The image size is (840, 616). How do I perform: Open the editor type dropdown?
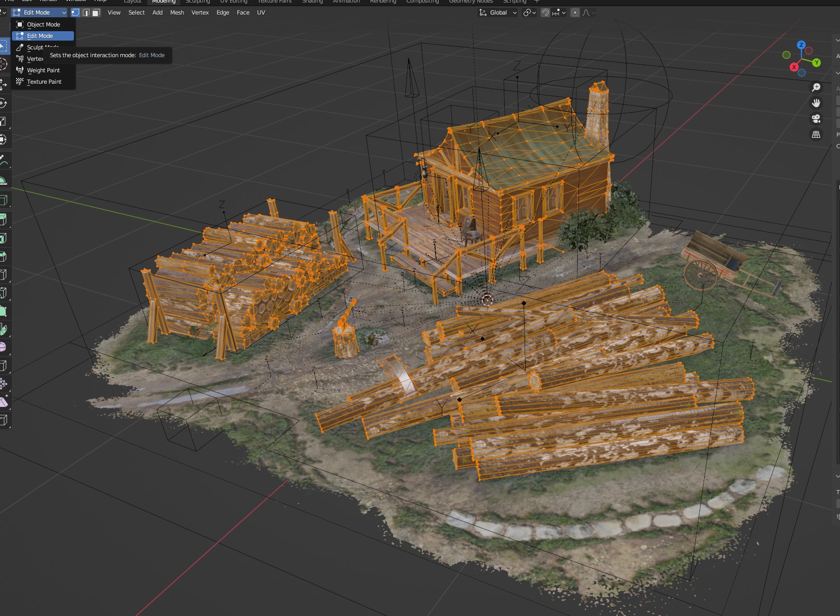(x=4, y=12)
